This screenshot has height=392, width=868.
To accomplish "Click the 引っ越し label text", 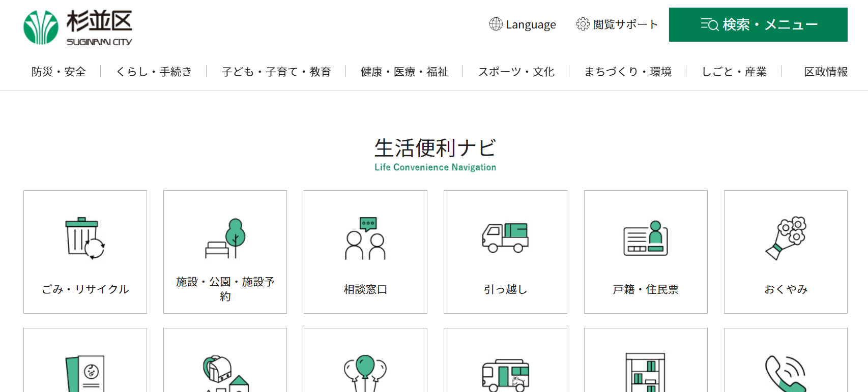I will [x=505, y=289].
